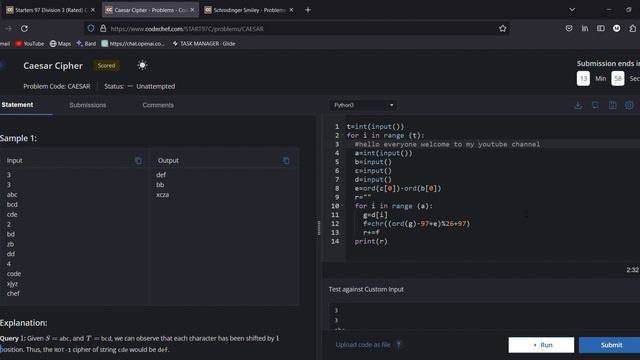Open the chat.openai.com bookmark
The image size is (640, 360).
click(133, 44)
